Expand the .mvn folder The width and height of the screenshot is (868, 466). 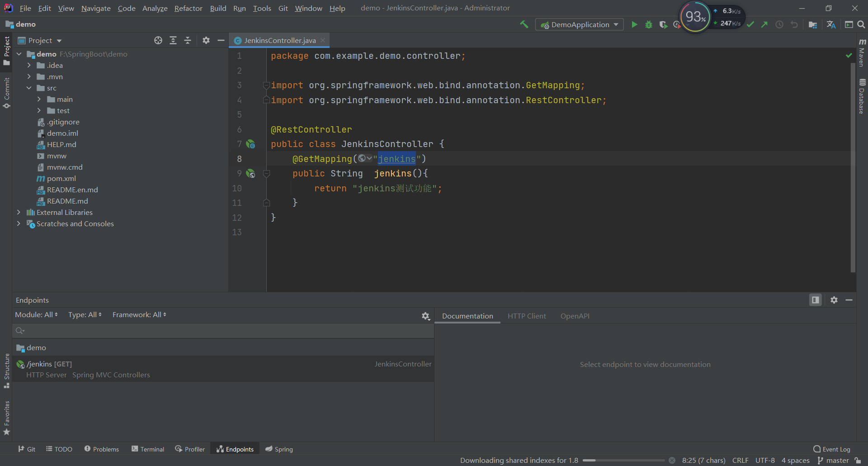tap(29, 76)
